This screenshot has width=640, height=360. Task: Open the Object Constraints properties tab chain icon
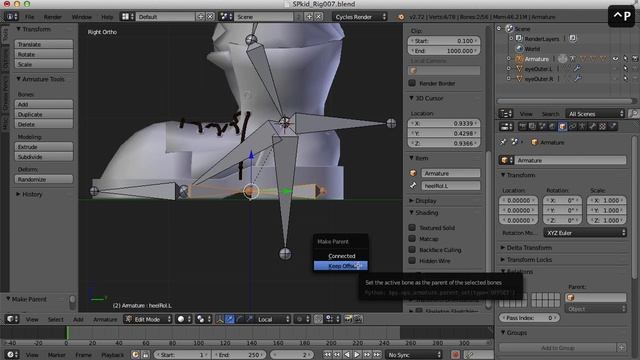pos(572,127)
